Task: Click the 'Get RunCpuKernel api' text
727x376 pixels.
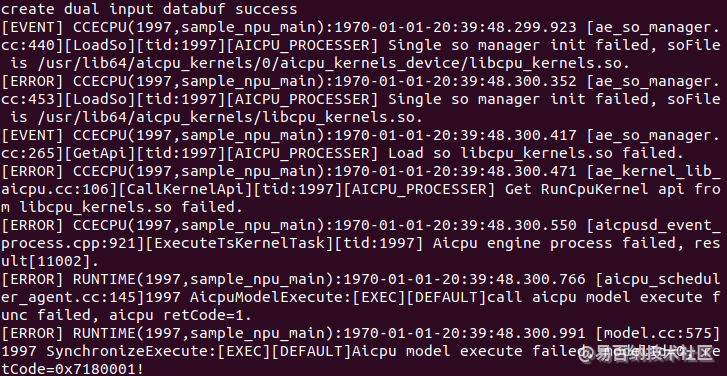Action: tap(595, 189)
